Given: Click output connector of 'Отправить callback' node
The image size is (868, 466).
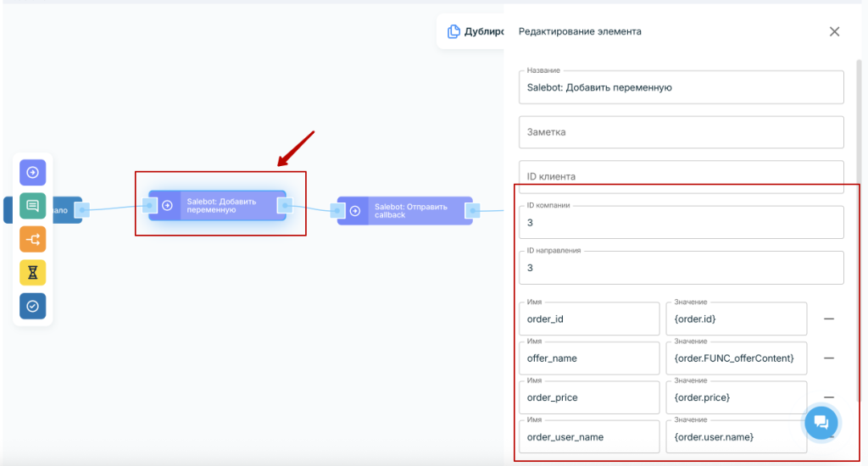Looking at the screenshot, I should click(473, 211).
